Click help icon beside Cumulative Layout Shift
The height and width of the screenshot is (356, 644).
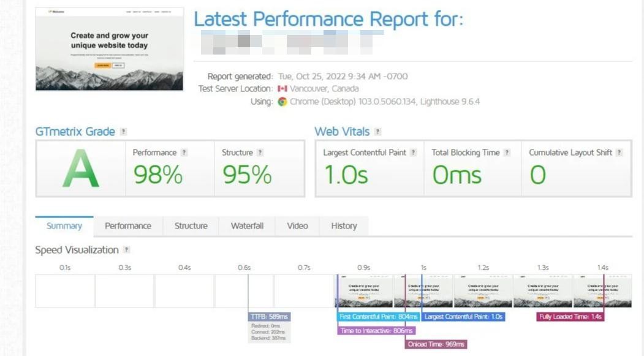619,153
